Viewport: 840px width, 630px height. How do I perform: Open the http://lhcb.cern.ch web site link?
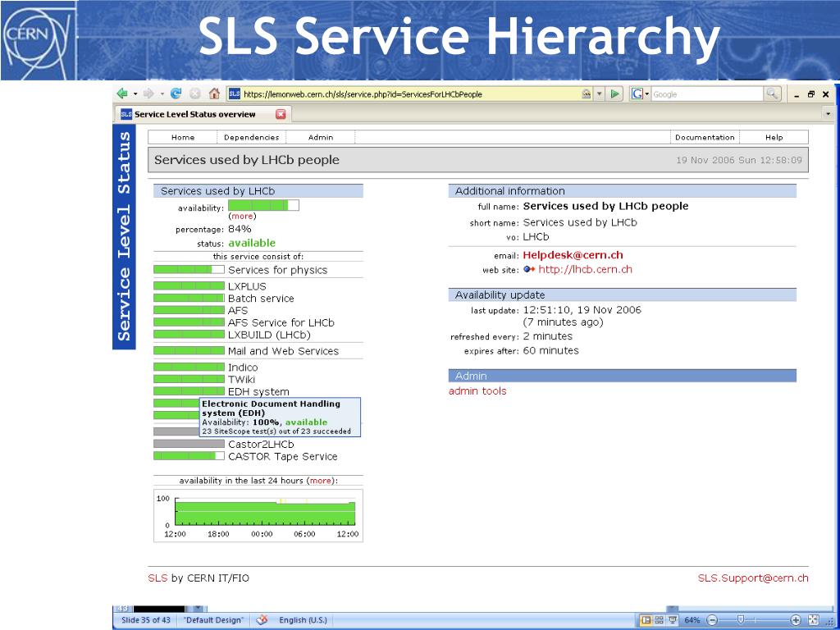click(x=585, y=269)
